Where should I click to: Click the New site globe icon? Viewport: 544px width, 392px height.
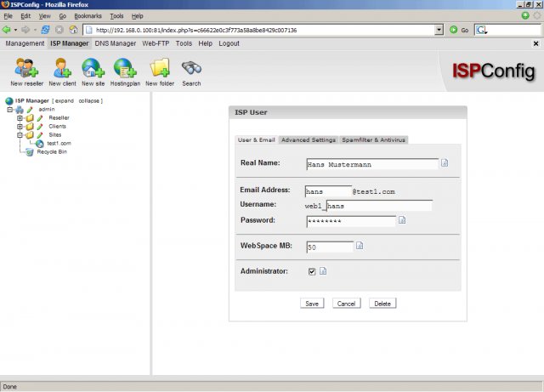pos(93,68)
